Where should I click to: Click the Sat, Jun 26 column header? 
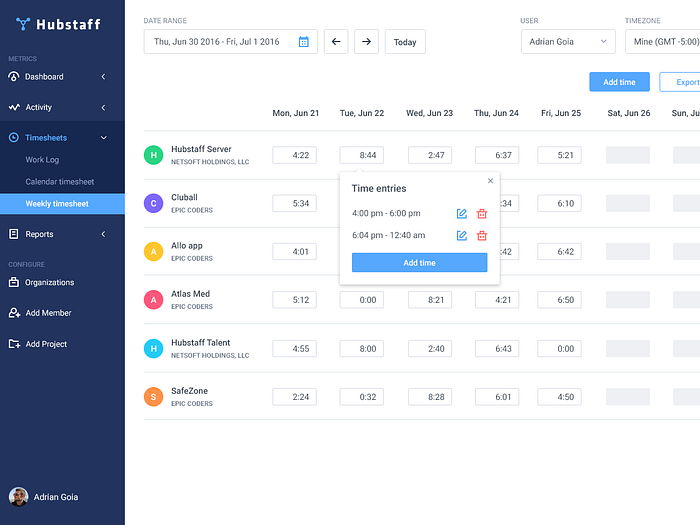click(629, 113)
